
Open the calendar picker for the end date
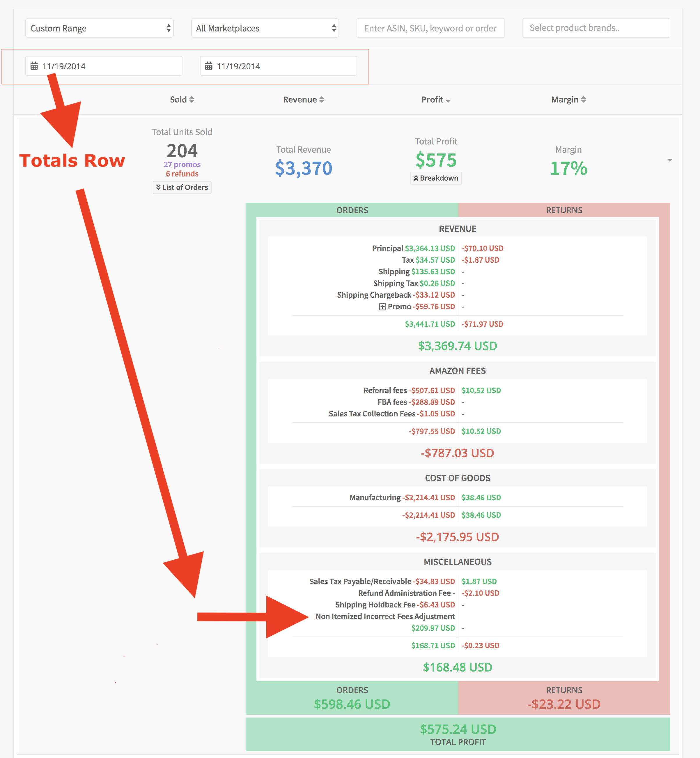point(209,66)
